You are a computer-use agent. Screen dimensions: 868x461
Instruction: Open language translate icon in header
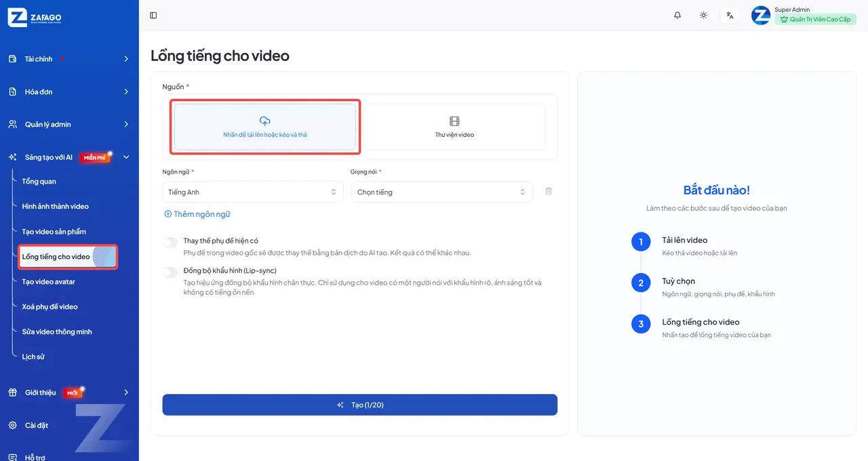(730, 15)
